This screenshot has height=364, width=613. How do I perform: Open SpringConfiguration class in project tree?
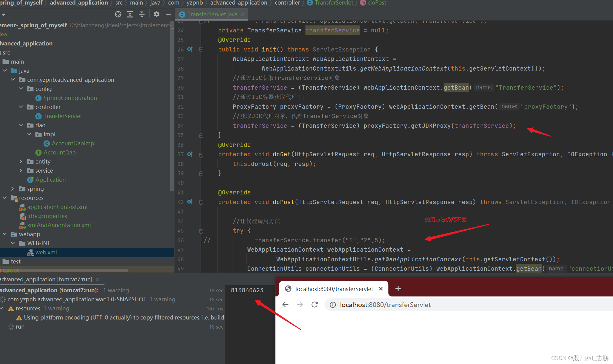coord(70,98)
